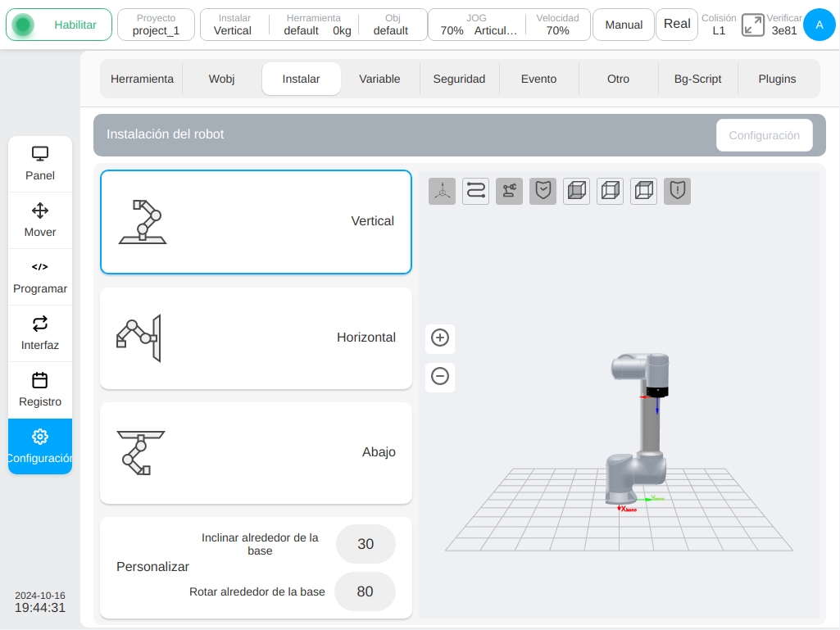Toggle the shield checkmark safety view icon

[x=543, y=191]
